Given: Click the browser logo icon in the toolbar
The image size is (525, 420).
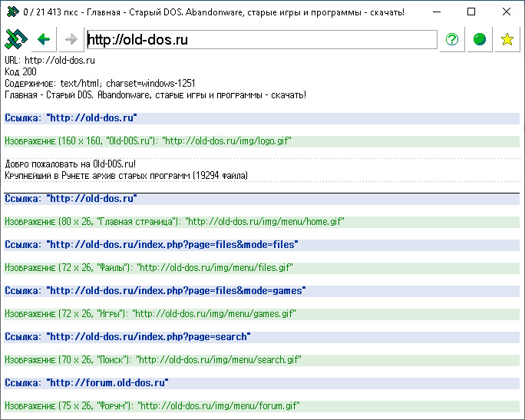Looking at the screenshot, I should 16,40.
